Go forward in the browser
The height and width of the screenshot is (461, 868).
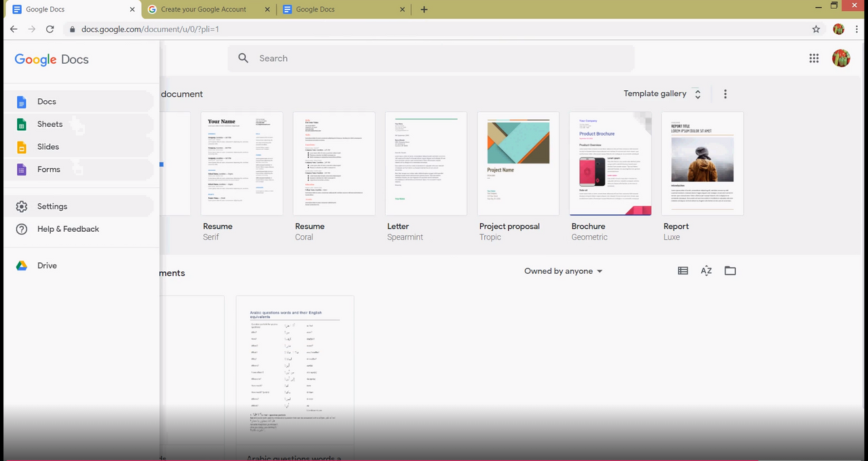pos(32,29)
